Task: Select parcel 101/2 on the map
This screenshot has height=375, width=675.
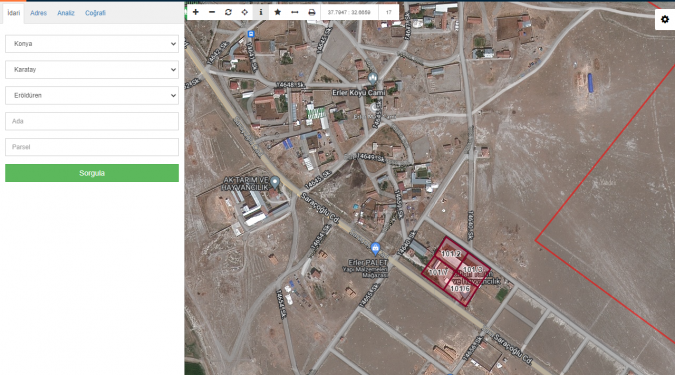Action: (450, 254)
